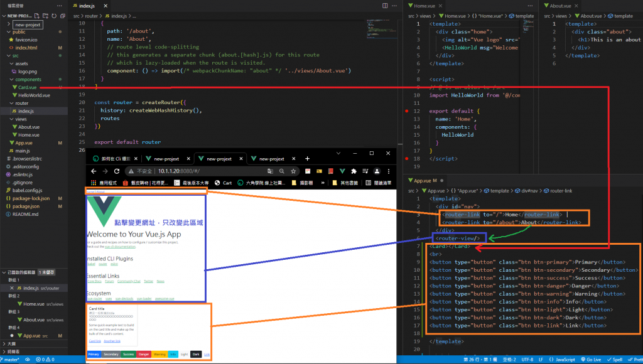Split the index.js editor group

pyautogui.click(x=385, y=6)
